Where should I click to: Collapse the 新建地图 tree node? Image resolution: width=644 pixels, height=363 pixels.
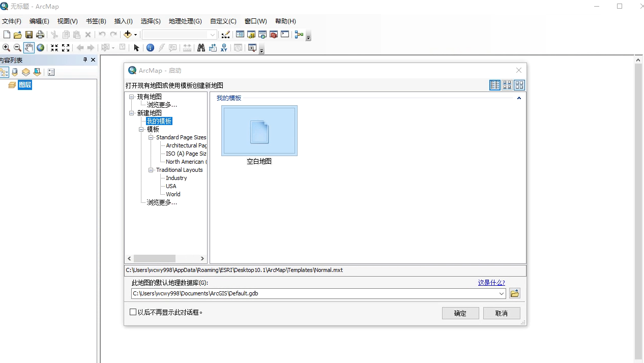click(132, 113)
